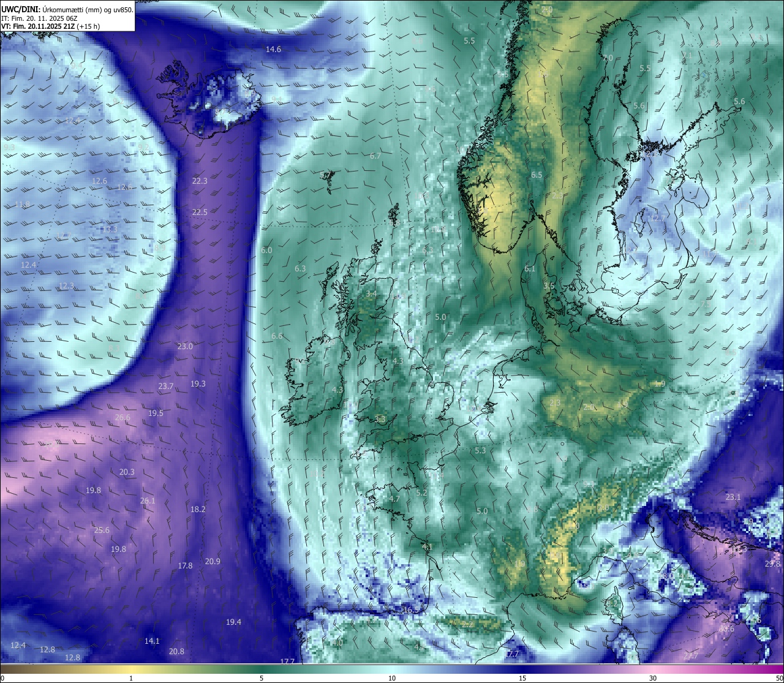This screenshot has height=683, width=784.
Task: Click the 30 mark on the color scale
Action: [x=653, y=678]
